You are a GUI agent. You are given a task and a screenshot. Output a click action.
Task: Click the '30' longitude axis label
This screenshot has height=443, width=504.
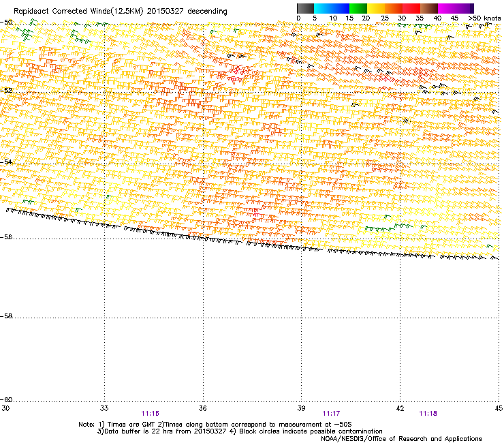coord(5,408)
